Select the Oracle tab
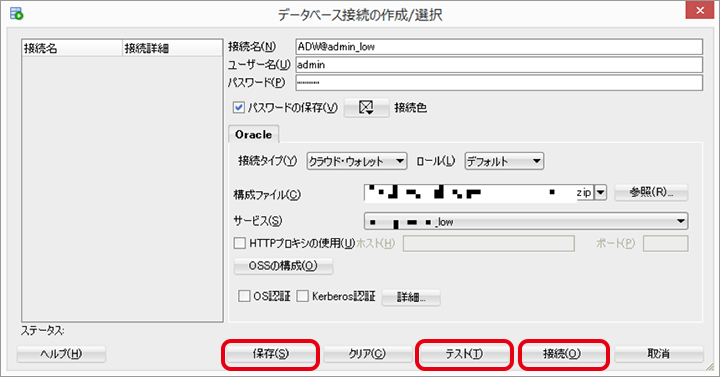720x377 pixels. 253,135
